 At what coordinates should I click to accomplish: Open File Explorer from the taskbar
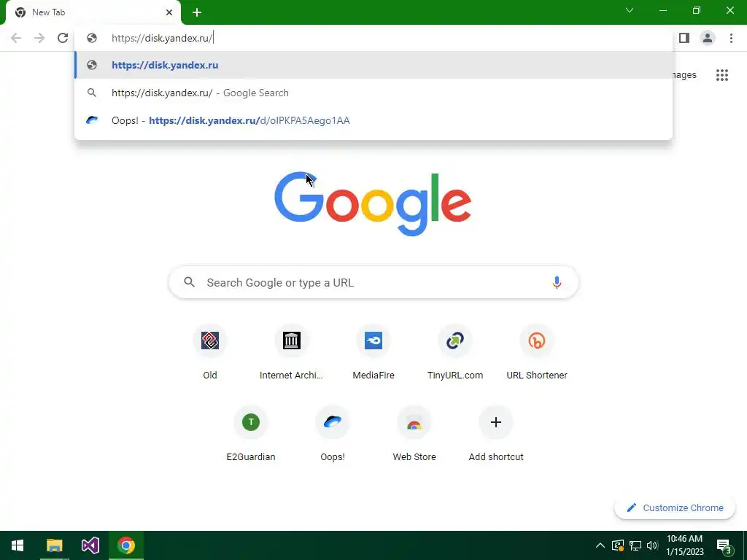click(x=54, y=545)
